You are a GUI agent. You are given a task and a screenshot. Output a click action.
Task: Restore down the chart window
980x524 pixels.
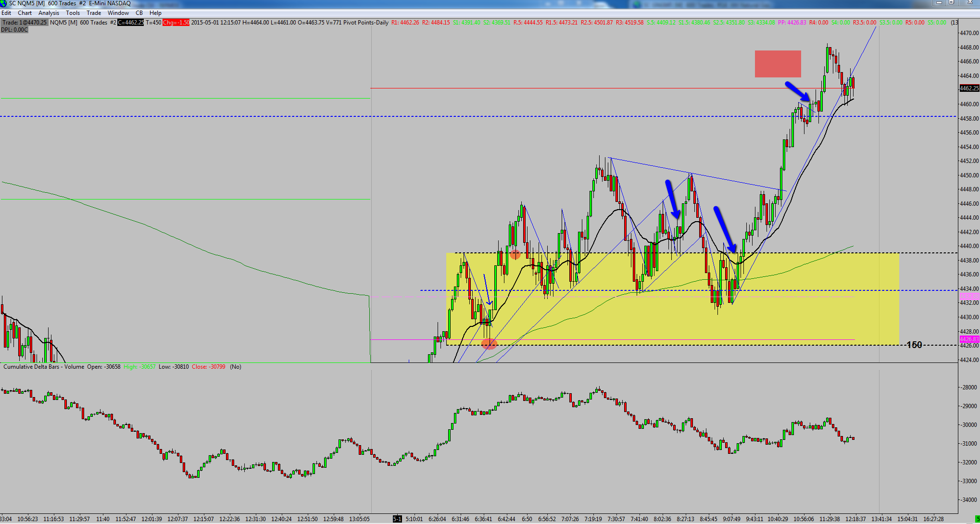(x=951, y=3)
